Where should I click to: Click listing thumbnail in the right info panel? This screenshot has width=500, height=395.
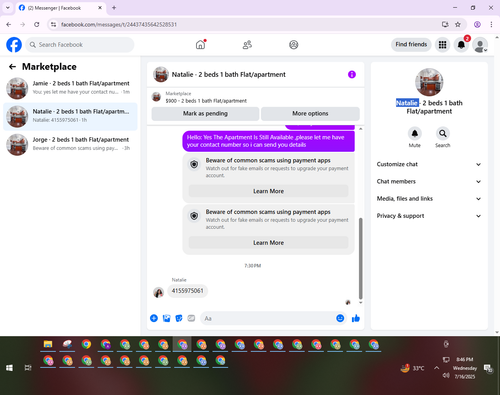[x=429, y=82]
